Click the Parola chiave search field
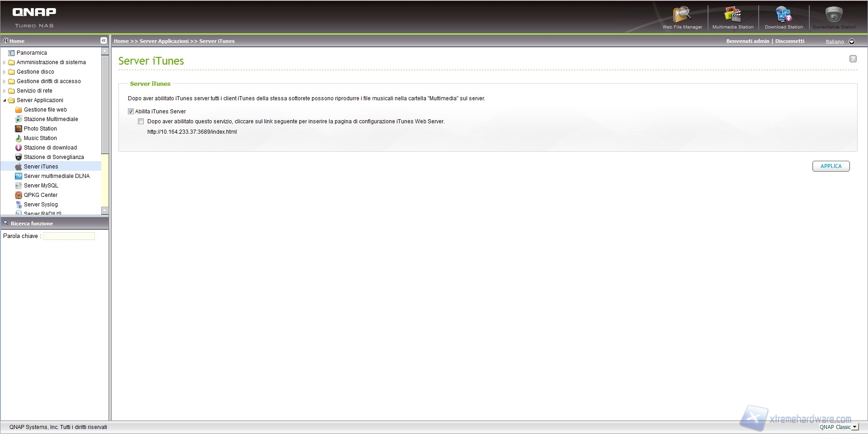Screen dimensions: 868x434 pyautogui.click(x=69, y=236)
